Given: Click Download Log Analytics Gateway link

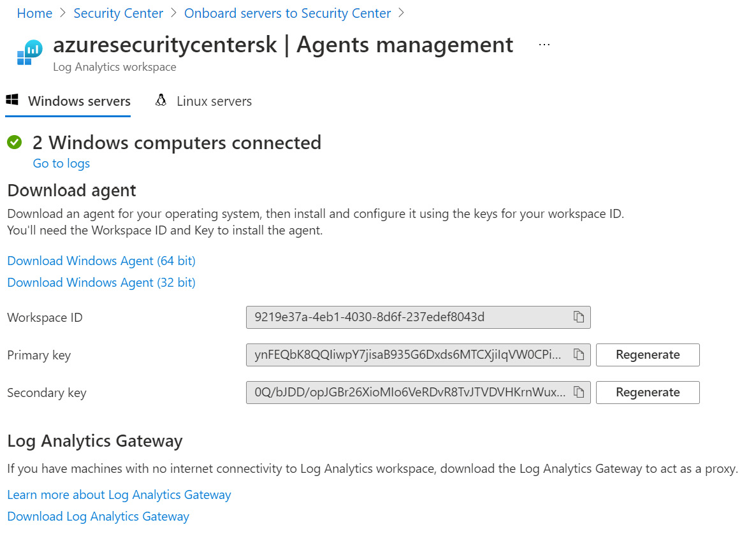Looking at the screenshot, I should (98, 516).
